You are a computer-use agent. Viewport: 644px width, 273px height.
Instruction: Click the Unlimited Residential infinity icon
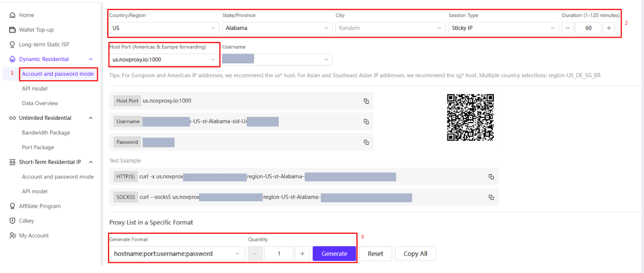pos(12,118)
